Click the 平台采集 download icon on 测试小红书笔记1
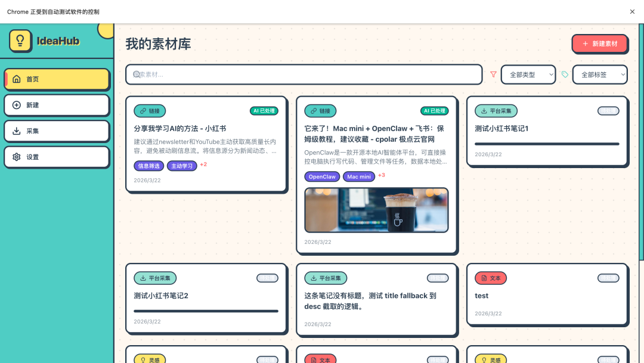The width and height of the screenshot is (644, 363). pyautogui.click(x=482, y=111)
